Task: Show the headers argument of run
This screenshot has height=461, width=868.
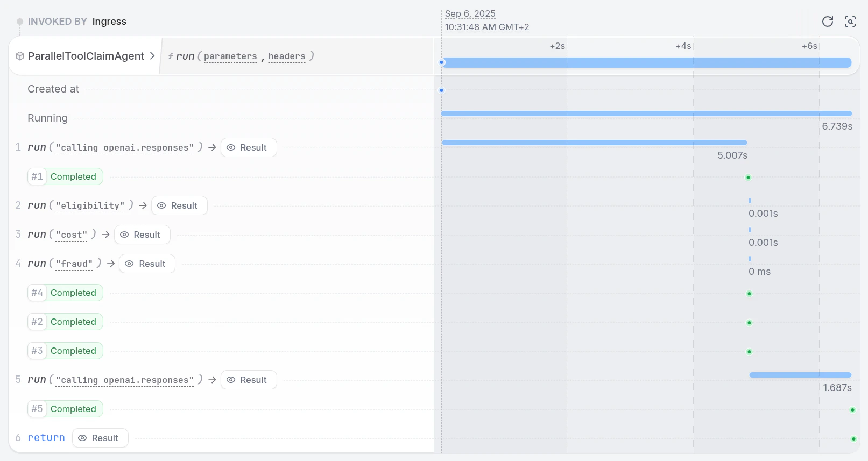Action: coord(287,56)
